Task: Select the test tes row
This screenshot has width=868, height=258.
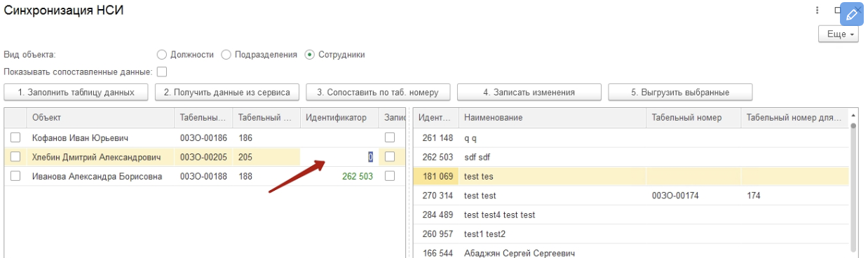Action: point(631,176)
